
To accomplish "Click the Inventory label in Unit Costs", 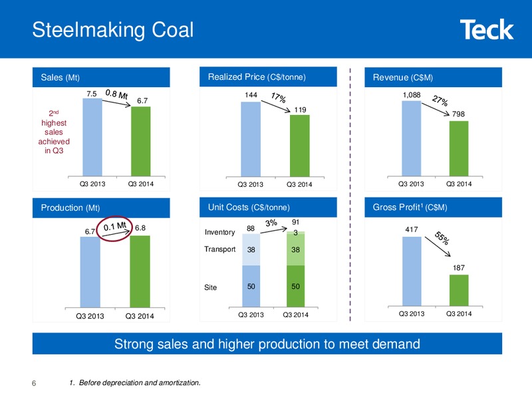I will click(x=220, y=232).
